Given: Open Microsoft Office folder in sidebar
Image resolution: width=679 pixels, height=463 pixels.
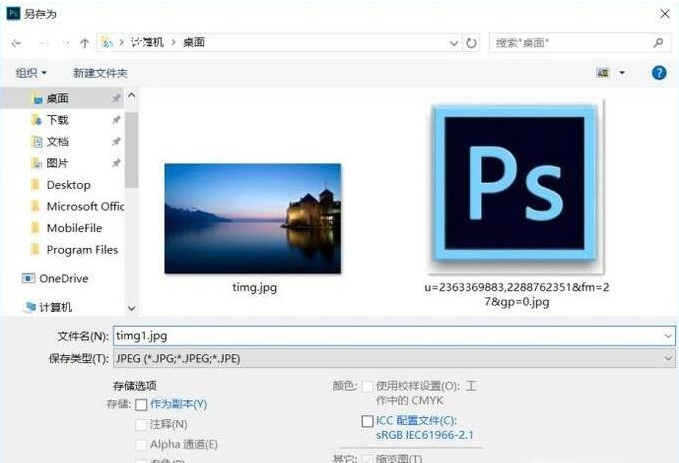Looking at the screenshot, I should click(x=85, y=206).
